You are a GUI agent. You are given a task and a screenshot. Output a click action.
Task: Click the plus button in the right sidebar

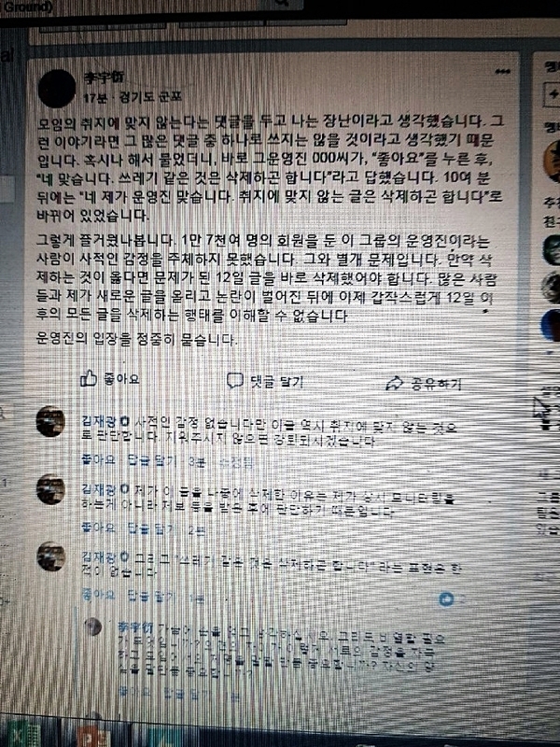(x=553, y=94)
